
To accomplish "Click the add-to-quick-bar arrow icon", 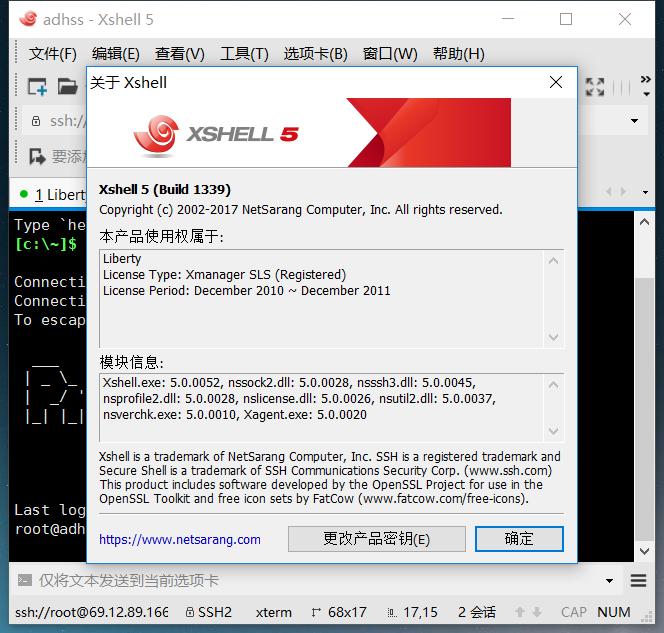I will (37, 157).
